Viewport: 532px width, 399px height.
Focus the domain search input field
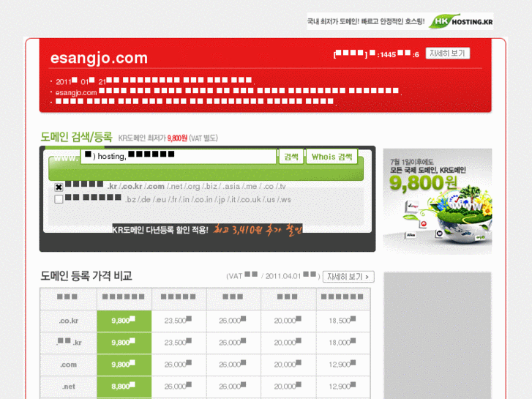click(179, 156)
